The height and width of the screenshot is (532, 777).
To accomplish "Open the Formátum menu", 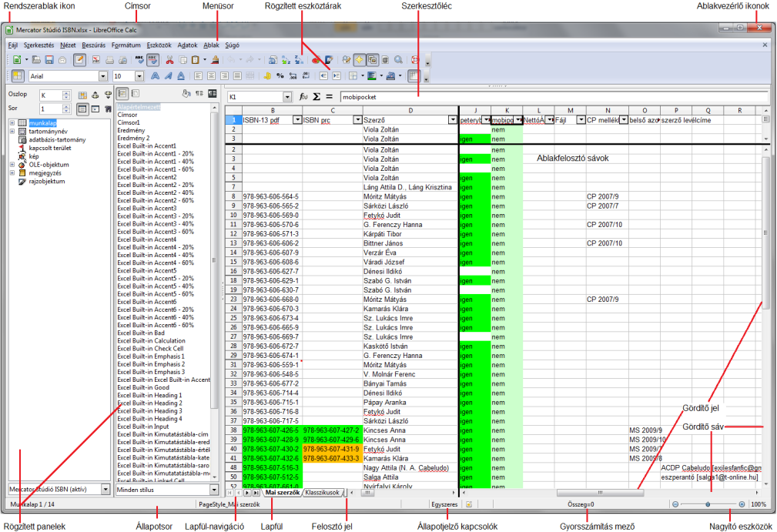I will 126,45.
